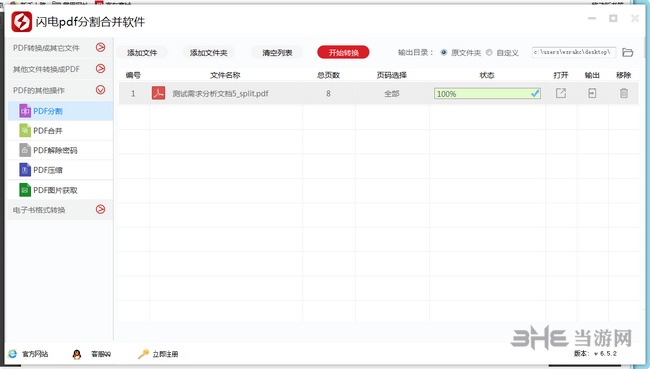This screenshot has height=369, width=650.
Task: Close the 闪电pdf window
Action: pos(635,18)
